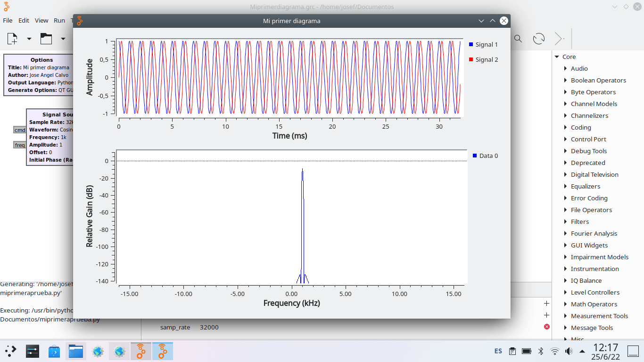Open the volume control in system tray
The height and width of the screenshot is (362, 644).
point(569,351)
